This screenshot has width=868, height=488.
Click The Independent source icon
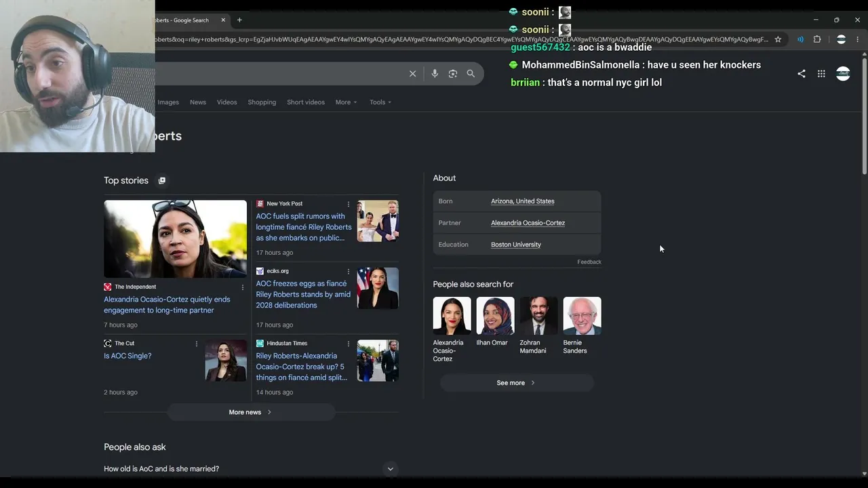pyautogui.click(x=107, y=287)
